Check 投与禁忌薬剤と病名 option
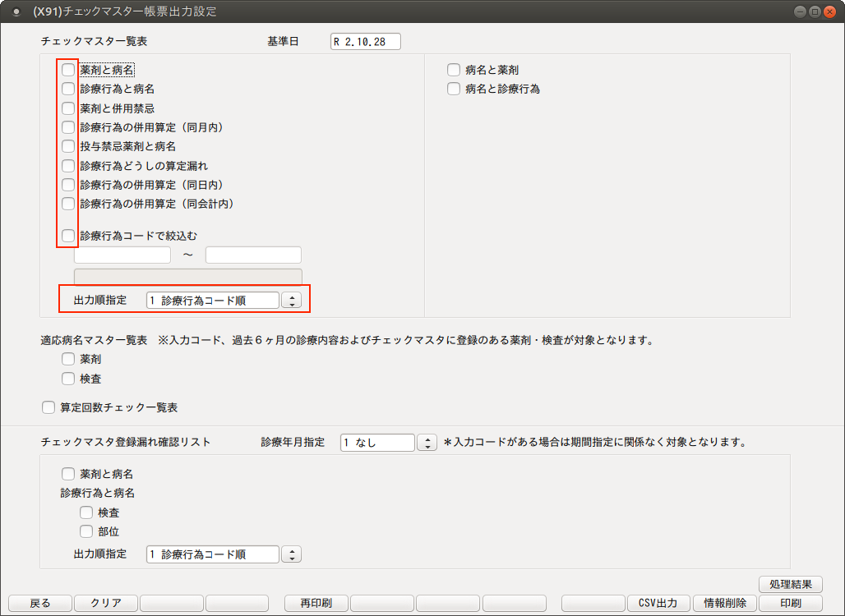The width and height of the screenshot is (845, 616). 68,146
